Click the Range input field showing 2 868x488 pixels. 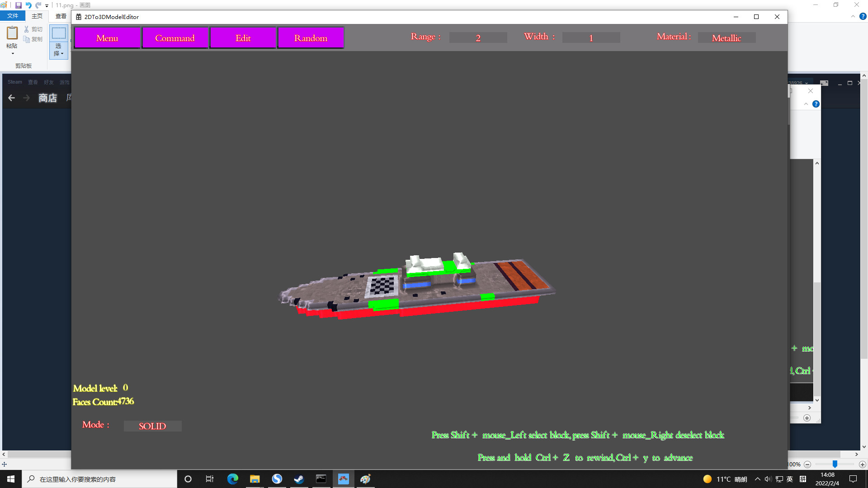click(478, 38)
